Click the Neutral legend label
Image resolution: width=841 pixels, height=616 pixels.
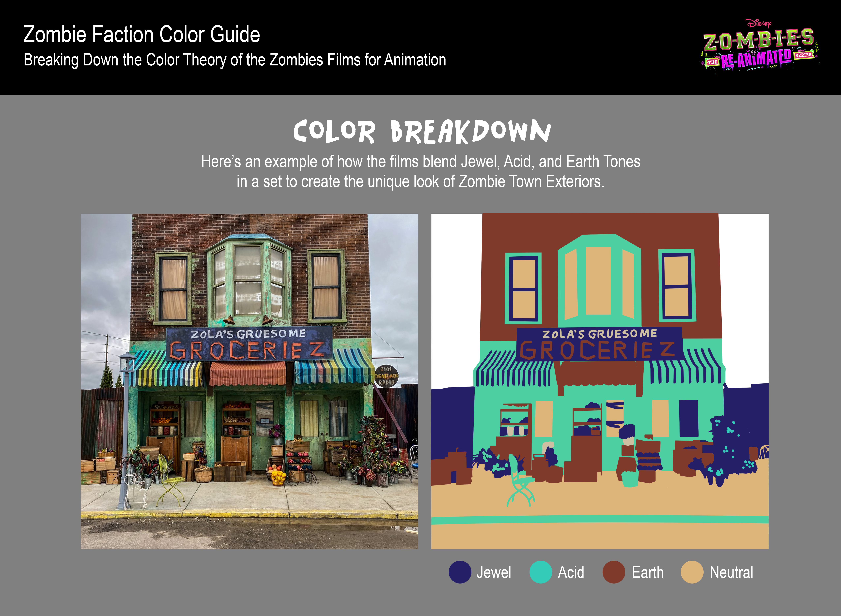[x=731, y=572]
